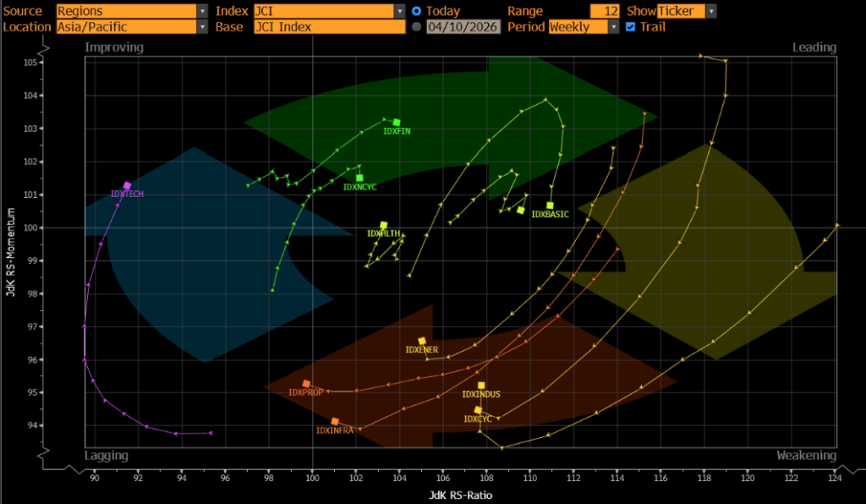Screen dimensions: 866x504
Task: Click the IDXINFRA orange marker
Action: tap(335, 421)
